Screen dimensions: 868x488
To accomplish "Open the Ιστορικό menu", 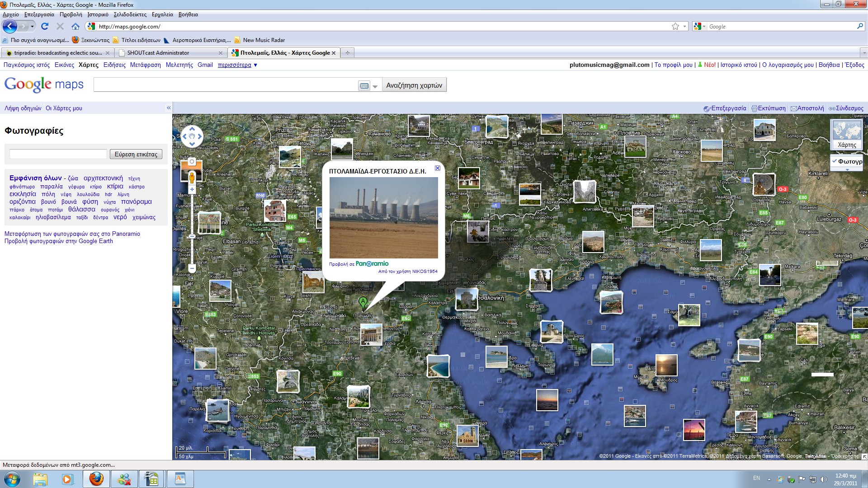I will tap(98, 14).
